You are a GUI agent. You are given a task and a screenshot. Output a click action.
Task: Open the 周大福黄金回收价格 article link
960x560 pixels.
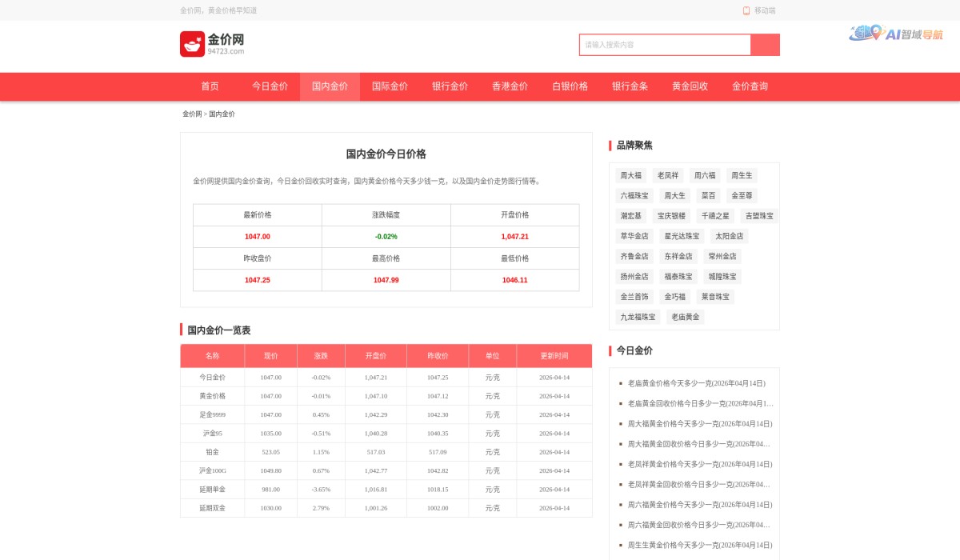tap(698, 443)
